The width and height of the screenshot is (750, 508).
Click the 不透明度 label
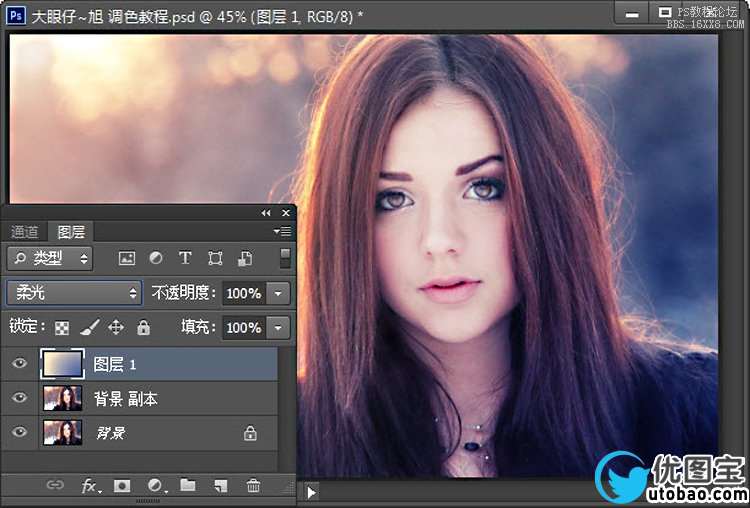[184, 293]
